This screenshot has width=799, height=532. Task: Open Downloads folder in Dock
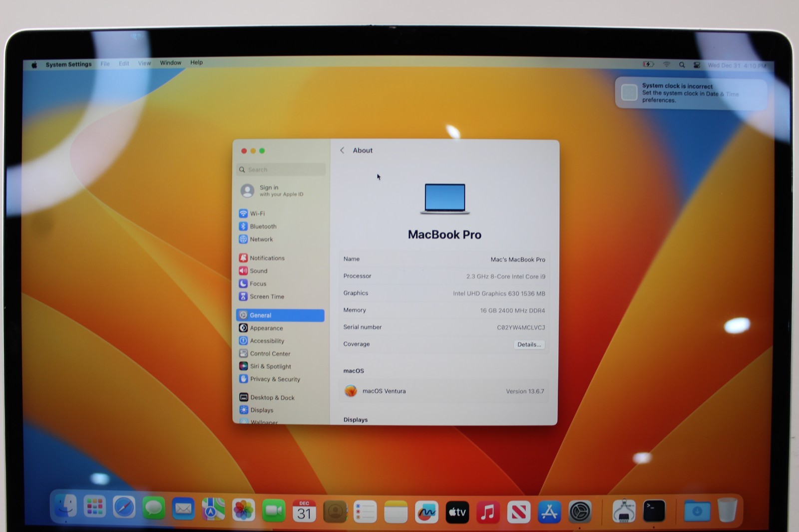[x=697, y=511]
